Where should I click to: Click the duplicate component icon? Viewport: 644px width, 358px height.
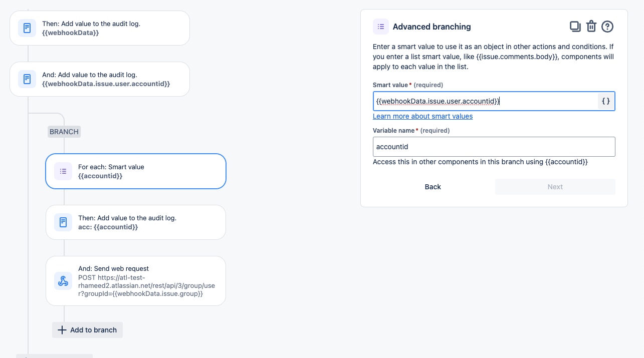point(575,27)
